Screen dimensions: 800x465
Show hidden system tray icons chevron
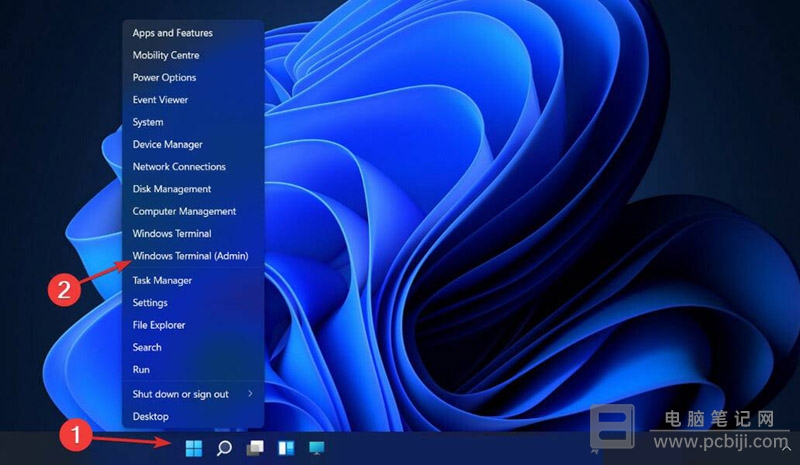786,448
